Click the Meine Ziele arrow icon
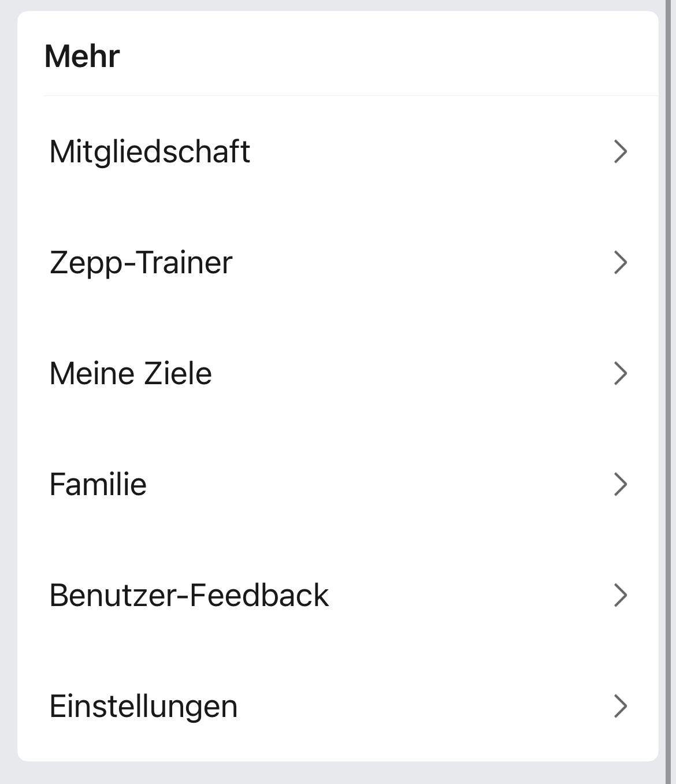This screenshot has width=676, height=784. pos(621,373)
